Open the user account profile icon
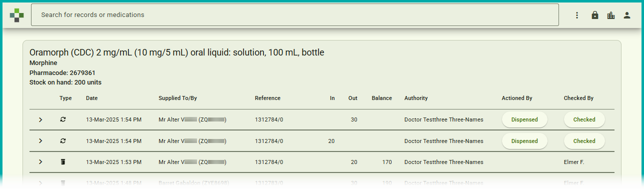 click(626, 15)
